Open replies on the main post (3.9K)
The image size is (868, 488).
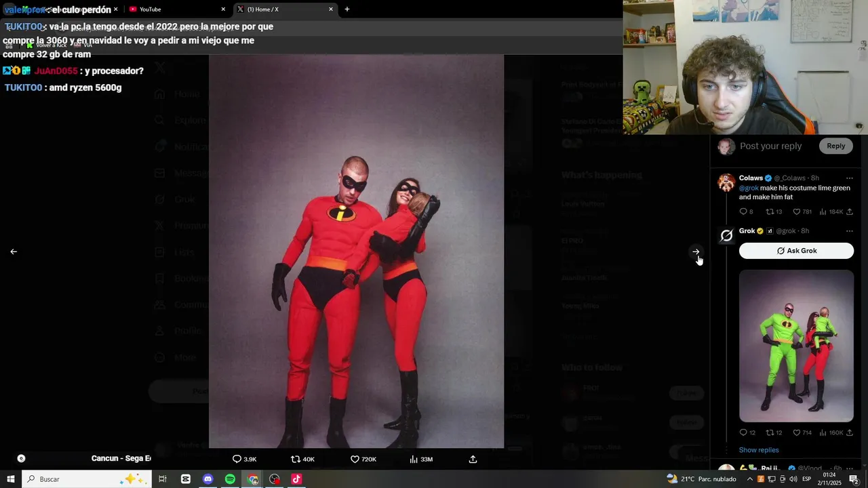[244, 459]
